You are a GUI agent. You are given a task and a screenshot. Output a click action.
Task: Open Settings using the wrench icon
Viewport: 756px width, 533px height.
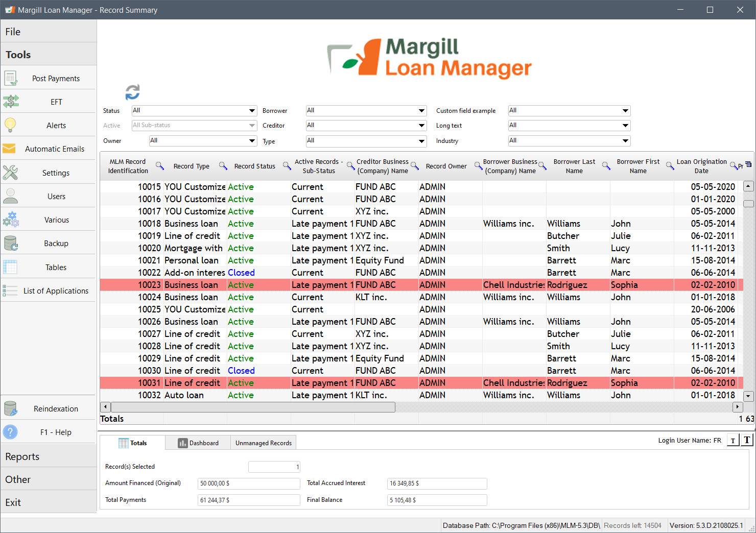click(11, 172)
